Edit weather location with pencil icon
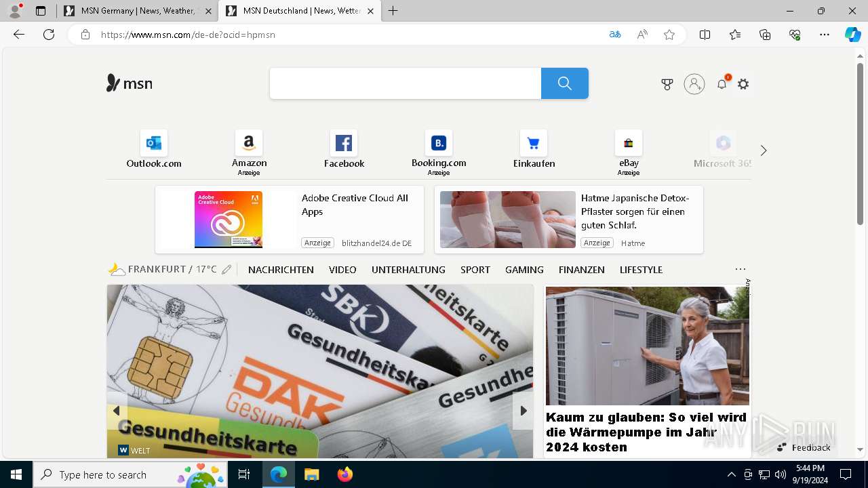This screenshot has width=868, height=488. (226, 270)
